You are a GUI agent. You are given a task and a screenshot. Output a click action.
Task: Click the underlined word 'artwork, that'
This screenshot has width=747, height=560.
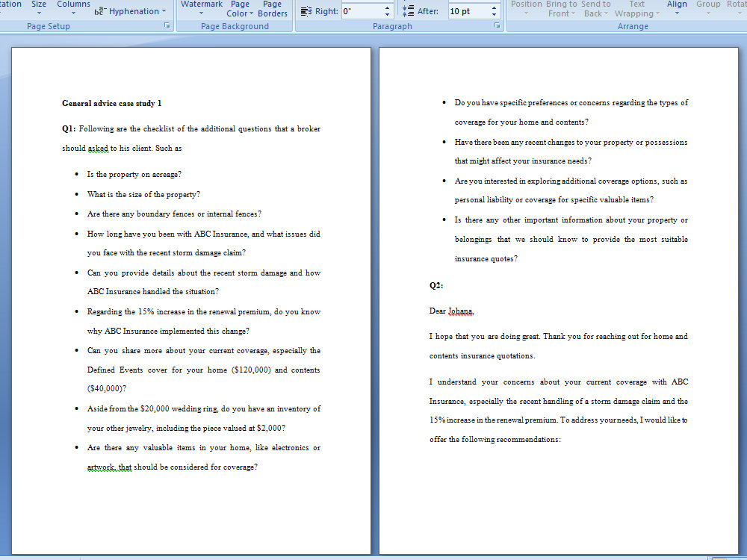pyautogui.click(x=110, y=467)
